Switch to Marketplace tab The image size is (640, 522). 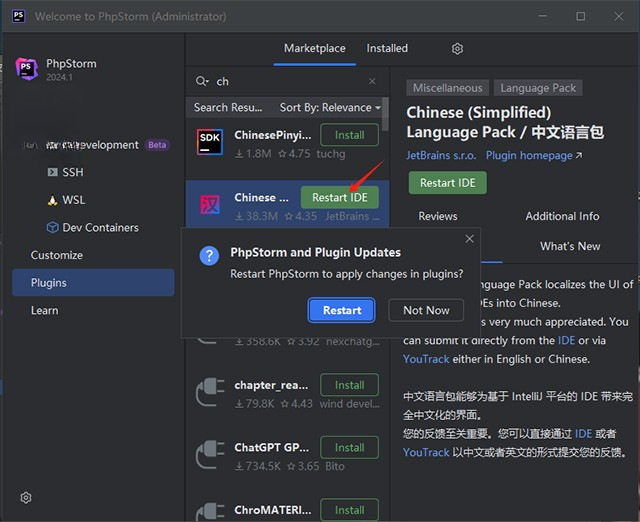pos(315,49)
